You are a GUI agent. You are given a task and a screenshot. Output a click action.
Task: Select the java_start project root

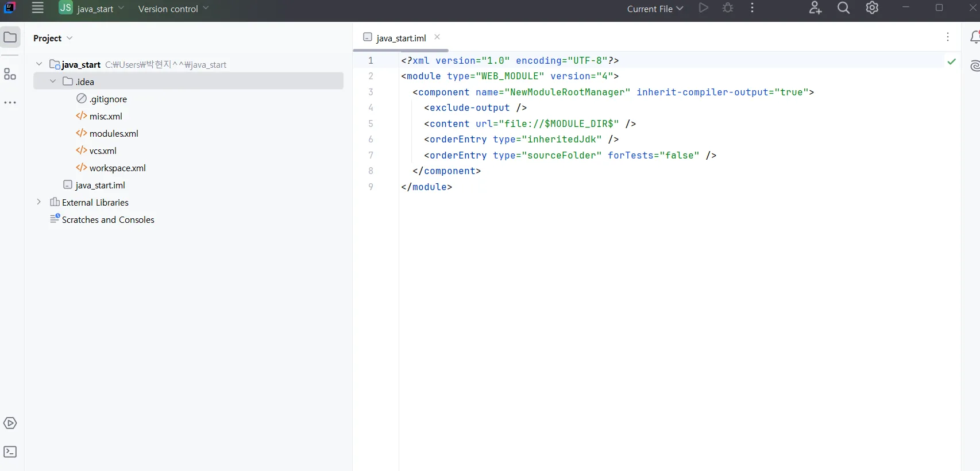[x=81, y=64]
